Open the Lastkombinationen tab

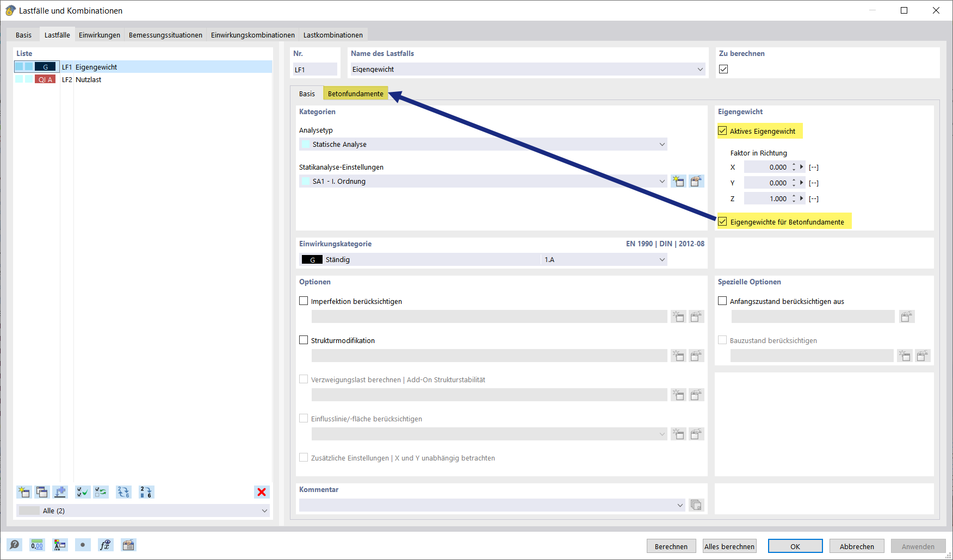[x=333, y=35]
